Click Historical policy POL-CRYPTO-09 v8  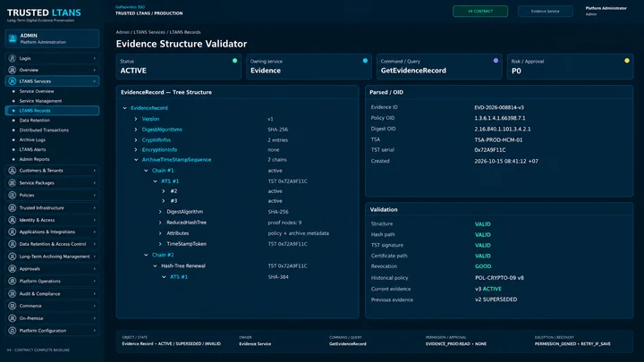(x=499, y=278)
